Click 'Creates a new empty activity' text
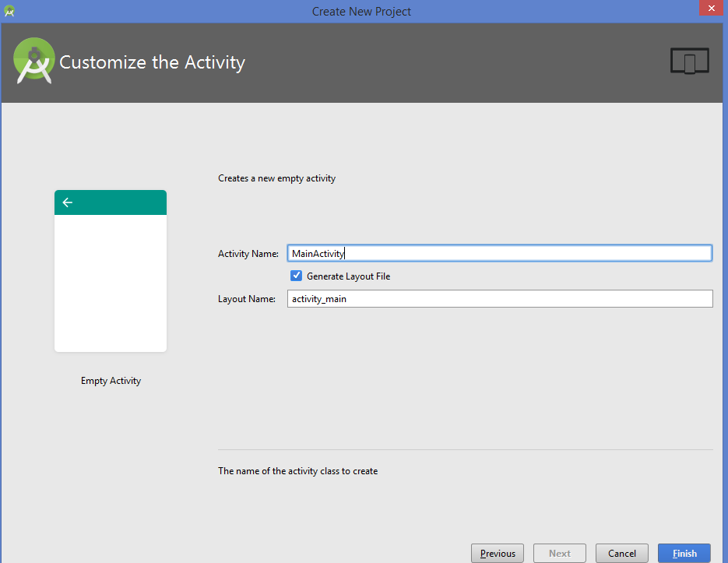Viewport: 728px width, 563px height. [x=276, y=178]
